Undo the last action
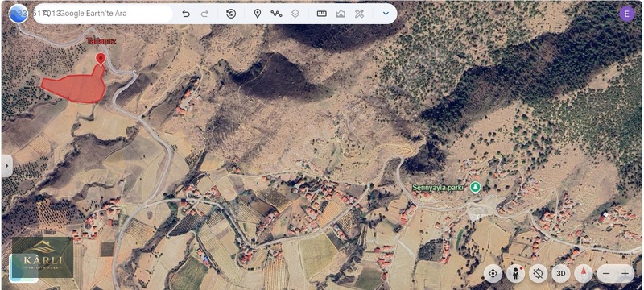 pyautogui.click(x=186, y=14)
